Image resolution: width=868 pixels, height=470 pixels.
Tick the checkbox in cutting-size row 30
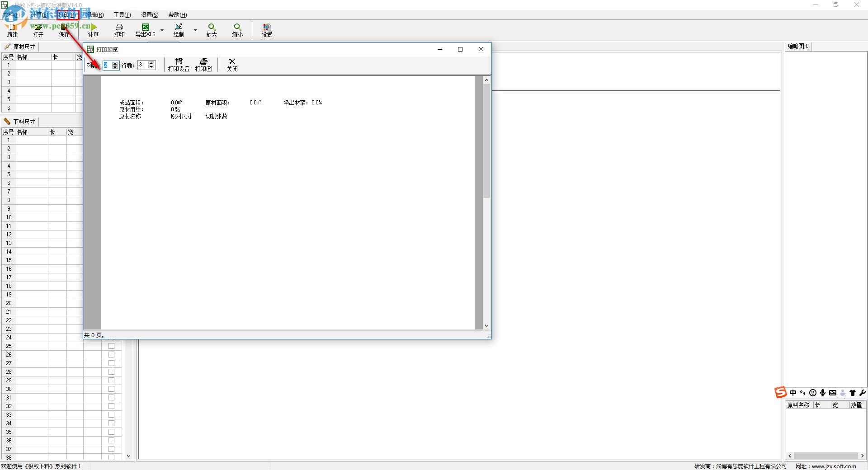[112, 389]
